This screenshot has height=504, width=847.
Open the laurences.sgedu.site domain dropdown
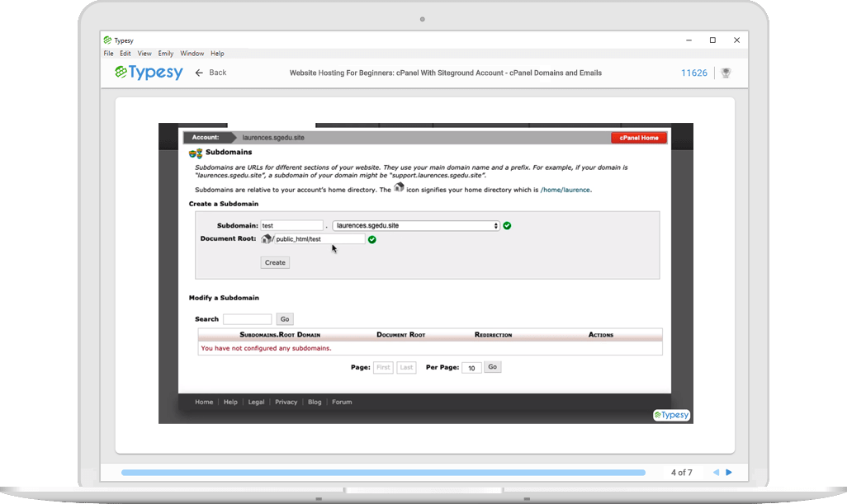[416, 225]
